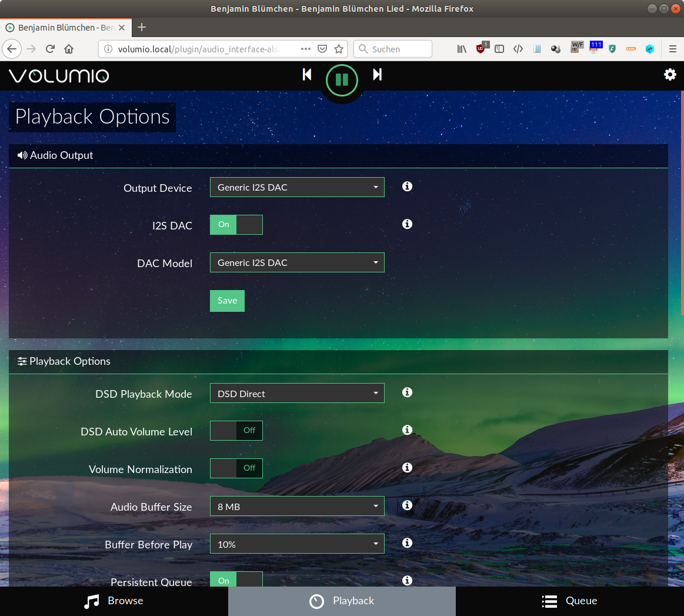Open page actions three-dot menu
Image resolution: width=684 pixels, height=616 pixels.
[x=306, y=49]
